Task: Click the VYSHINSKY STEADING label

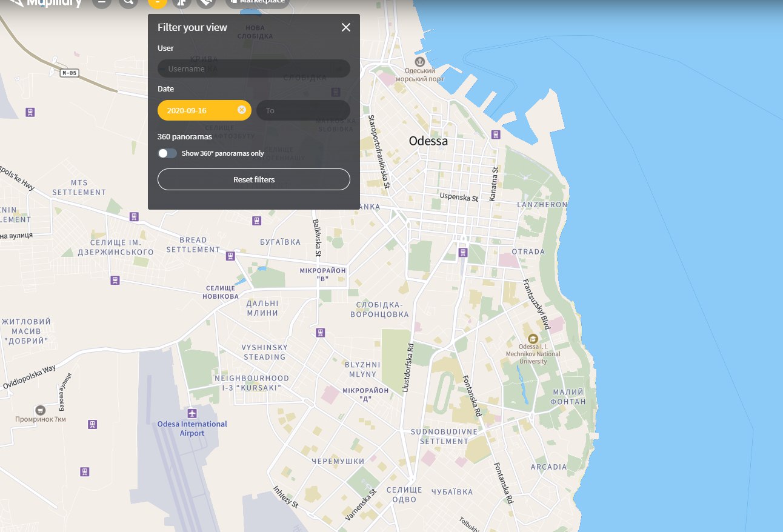Action: pyautogui.click(x=265, y=352)
